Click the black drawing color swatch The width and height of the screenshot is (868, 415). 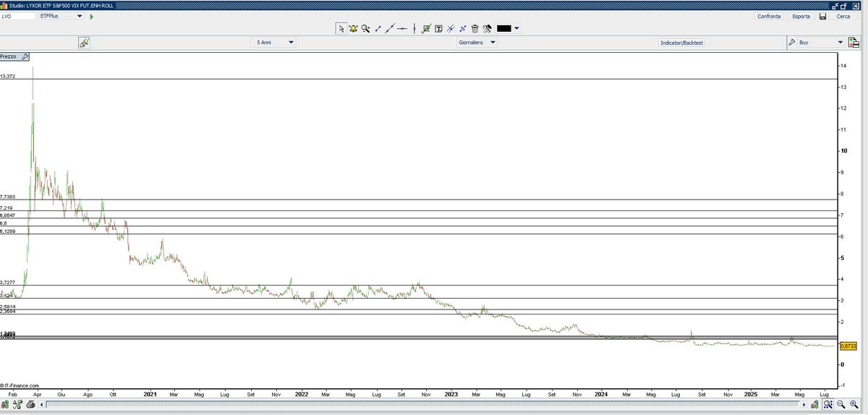point(504,29)
